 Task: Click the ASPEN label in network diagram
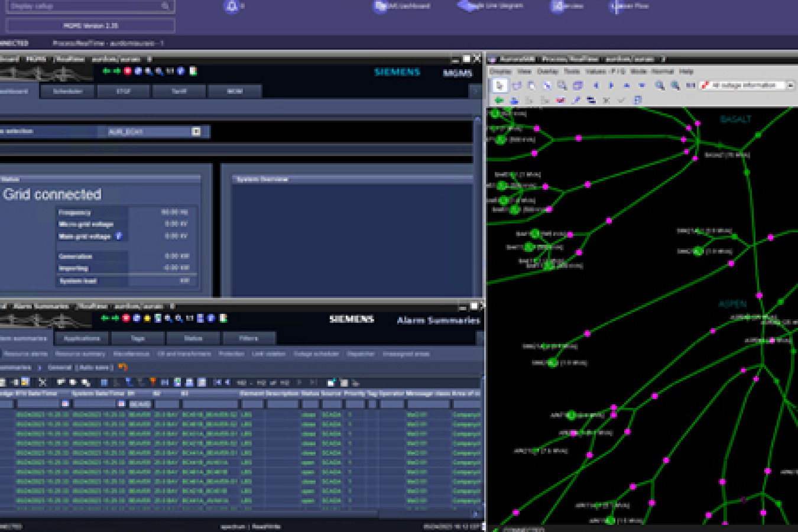[x=732, y=304]
